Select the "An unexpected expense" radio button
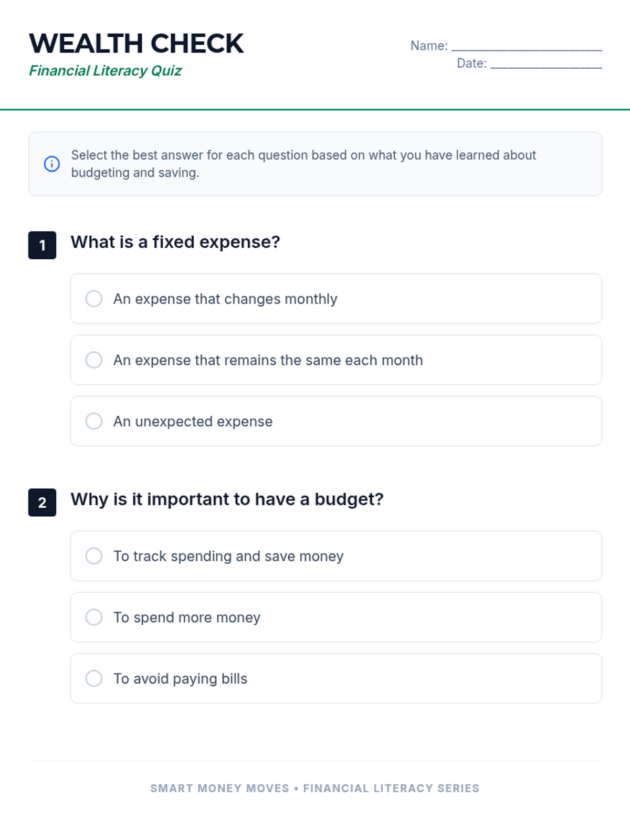Image resolution: width=630 pixels, height=840 pixels. coord(94,421)
